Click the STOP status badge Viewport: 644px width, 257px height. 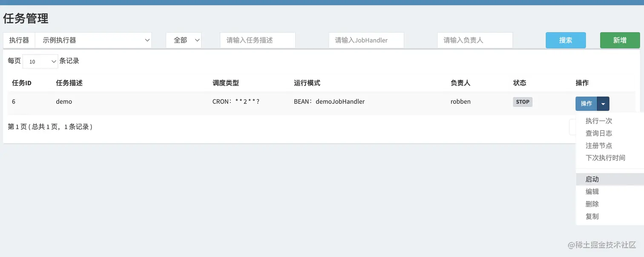click(x=523, y=102)
